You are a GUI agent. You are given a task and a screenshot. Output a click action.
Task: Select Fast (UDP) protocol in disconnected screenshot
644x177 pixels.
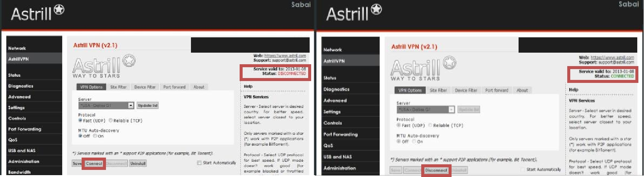[x=80, y=121]
